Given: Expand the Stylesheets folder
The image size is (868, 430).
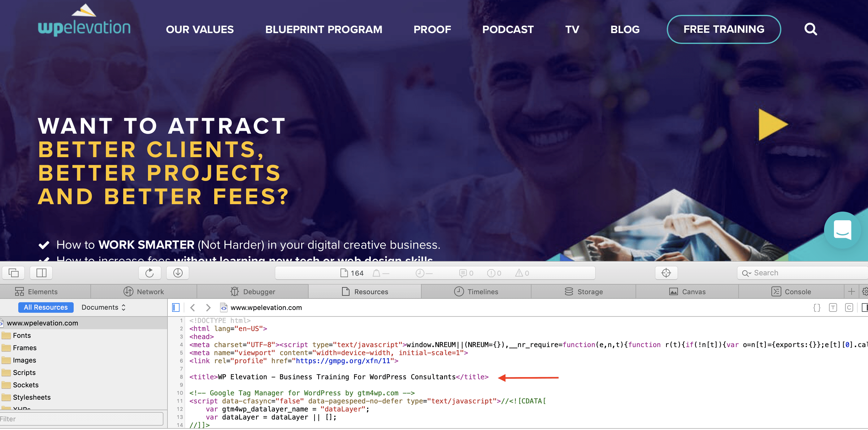Looking at the screenshot, I should tap(84, 397).
